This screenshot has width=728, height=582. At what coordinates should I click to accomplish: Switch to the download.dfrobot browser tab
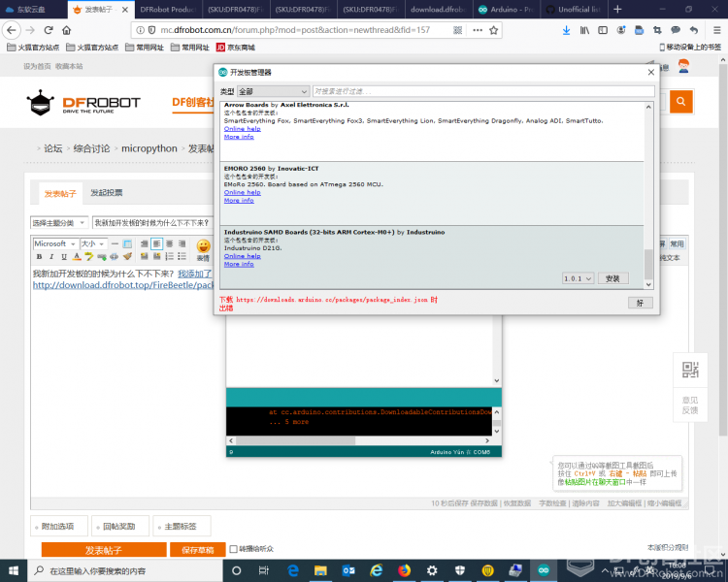click(439, 10)
